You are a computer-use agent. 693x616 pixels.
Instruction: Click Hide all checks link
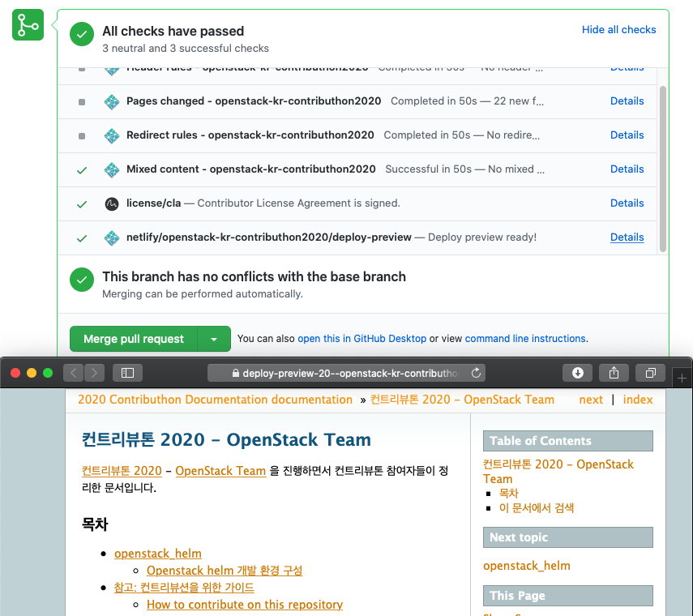(x=618, y=30)
